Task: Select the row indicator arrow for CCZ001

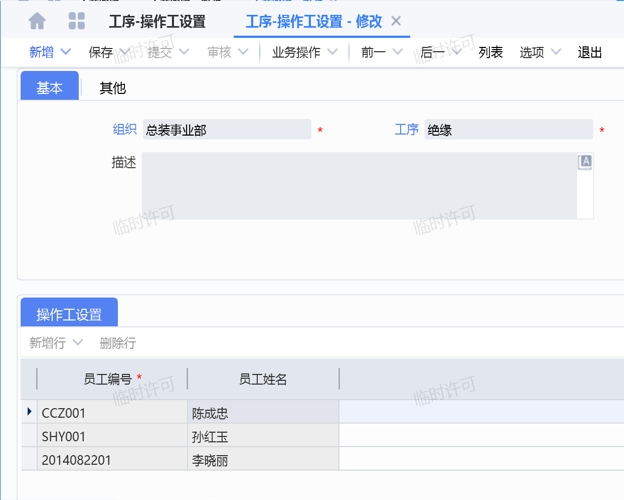Action: click(x=29, y=412)
